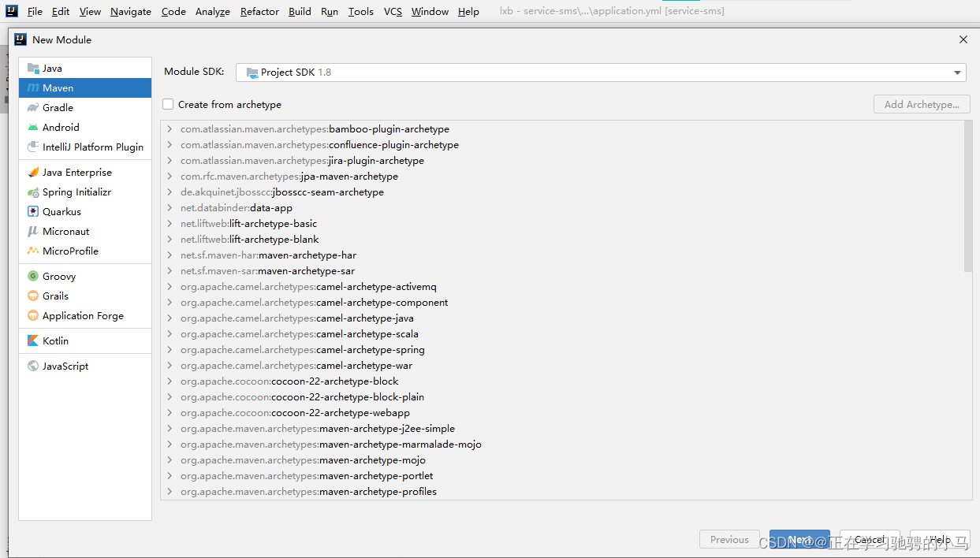This screenshot has height=558, width=980.
Task: Enable Create from archetype checkbox
Action: click(168, 104)
